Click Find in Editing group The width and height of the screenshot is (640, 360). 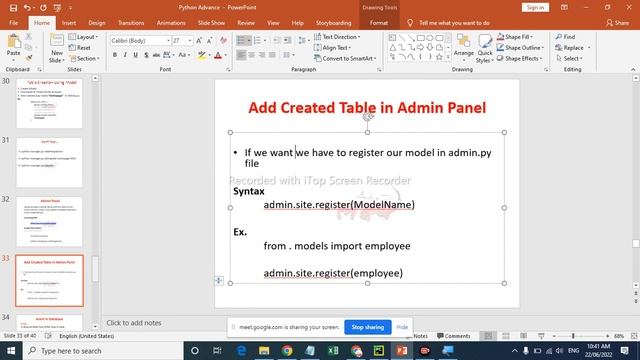(565, 37)
